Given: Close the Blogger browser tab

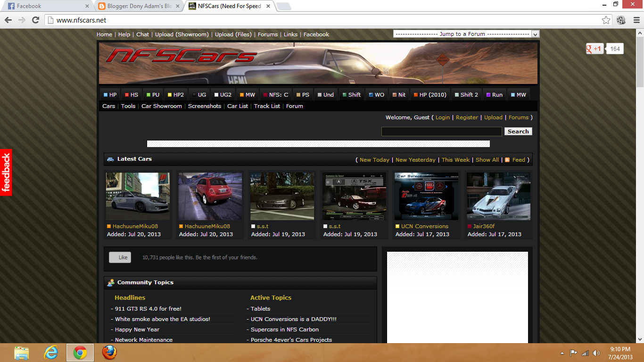Looking at the screenshot, I should click(x=177, y=6).
